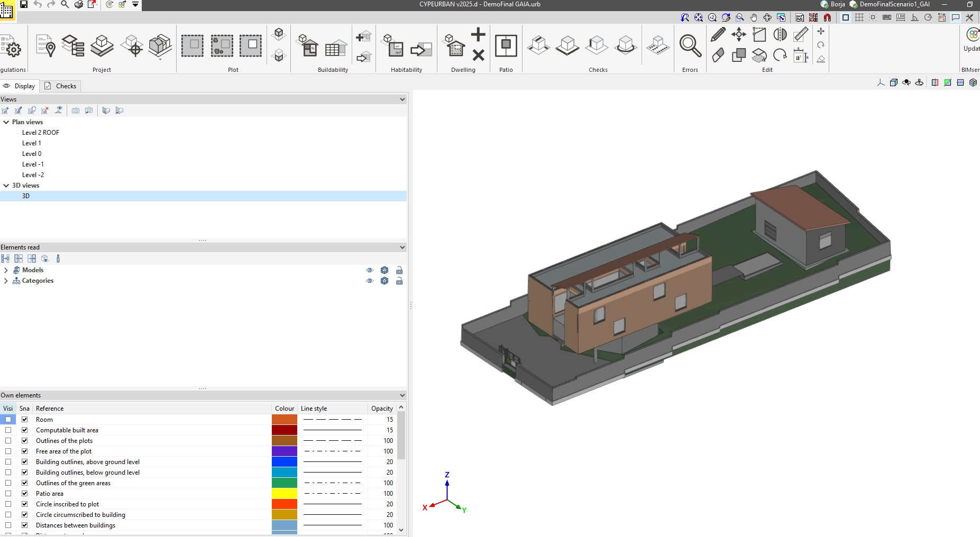Click the Errors magnifying glass icon
980x537 pixels.
690,46
